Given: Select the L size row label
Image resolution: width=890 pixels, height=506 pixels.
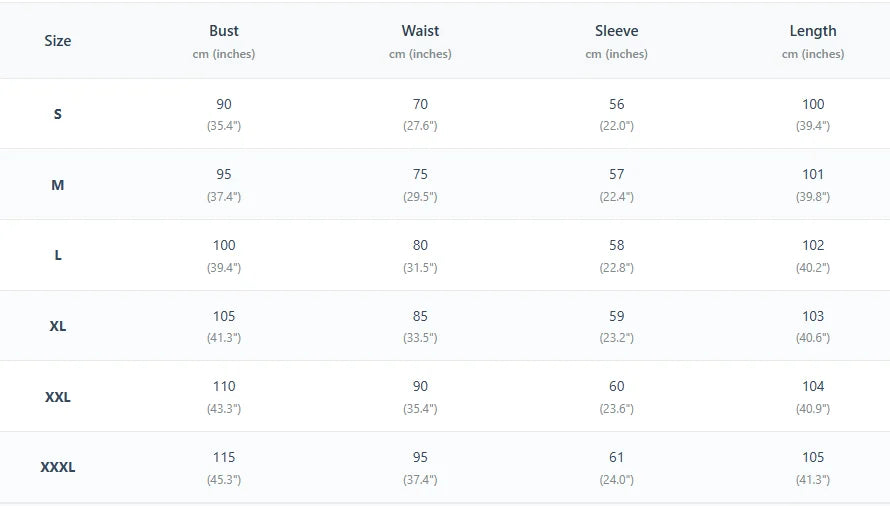Looking at the screenshot, I should click(58, 255).
